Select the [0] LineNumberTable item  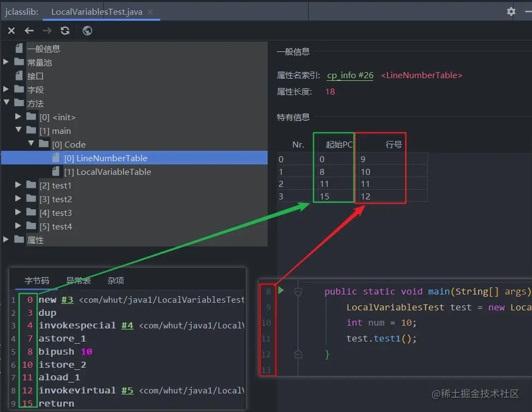[x=134, y=158]
